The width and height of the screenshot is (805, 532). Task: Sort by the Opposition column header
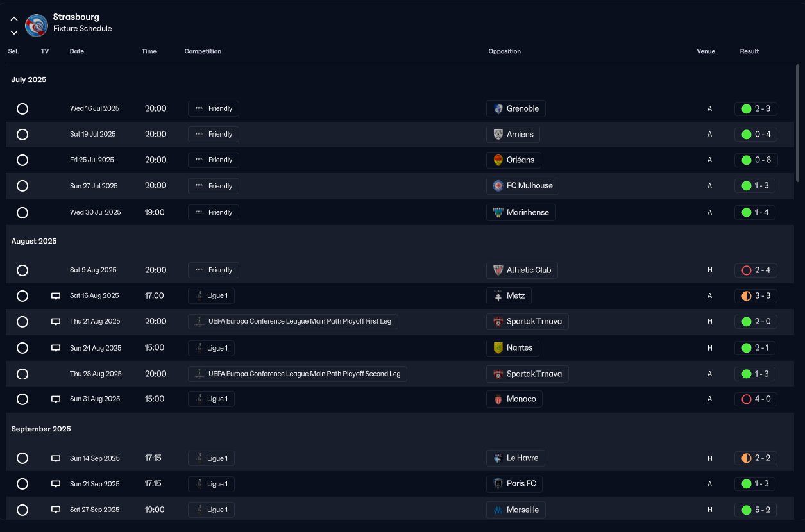505,51
